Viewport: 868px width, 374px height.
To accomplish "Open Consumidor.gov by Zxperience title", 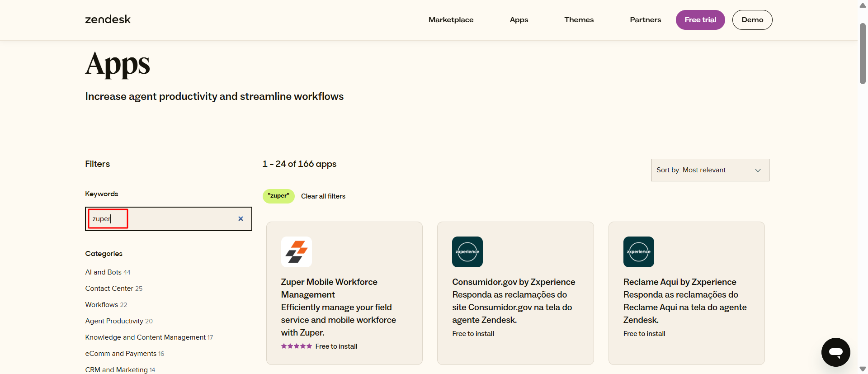I will (x=514, y=282).
